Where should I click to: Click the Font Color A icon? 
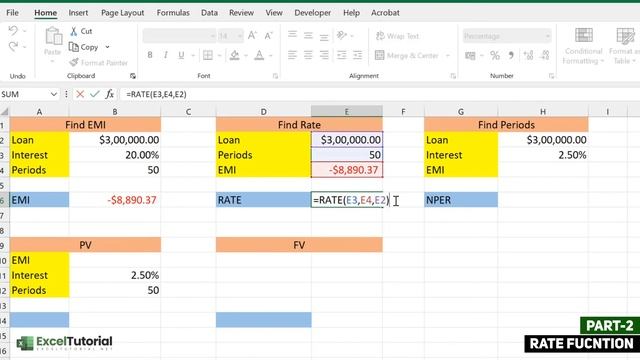(259, 55)
